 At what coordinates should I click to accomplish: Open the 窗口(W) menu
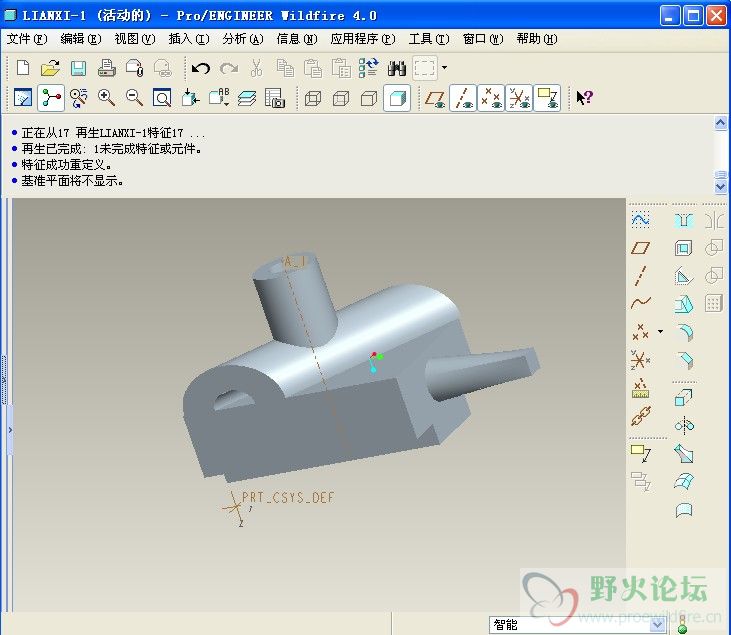click(483, 39)
